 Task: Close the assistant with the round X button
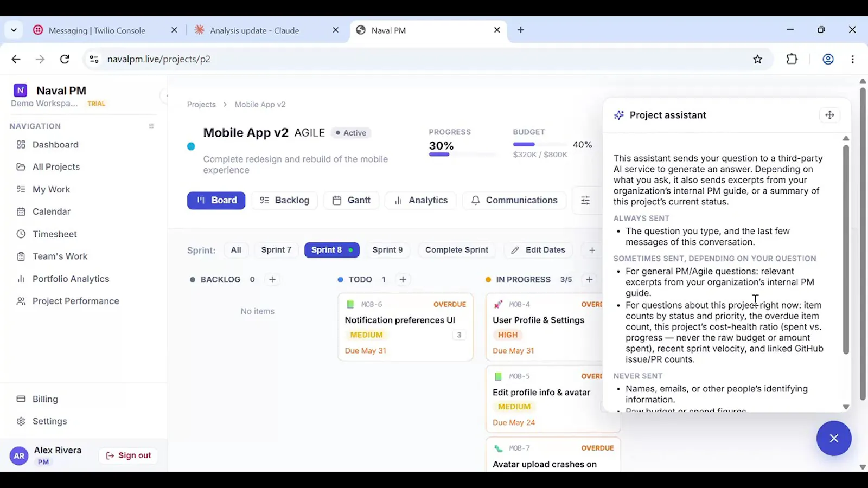(x=834, y=438)
